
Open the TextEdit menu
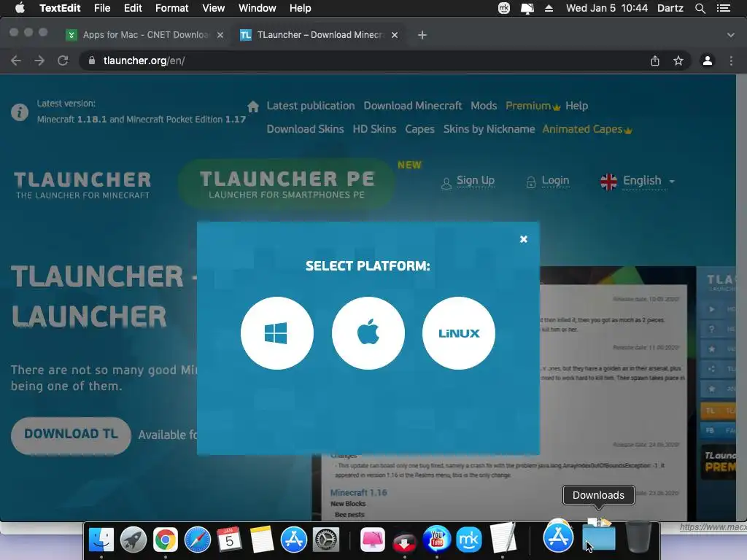point(60,8)
